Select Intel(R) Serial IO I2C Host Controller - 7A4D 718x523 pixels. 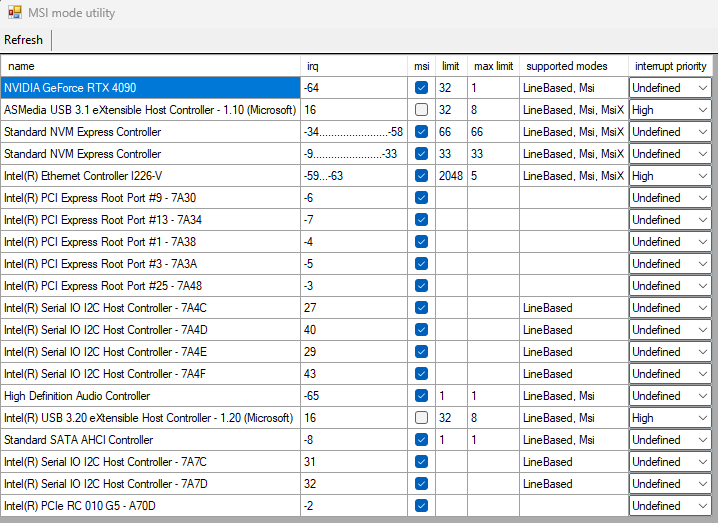151,329
